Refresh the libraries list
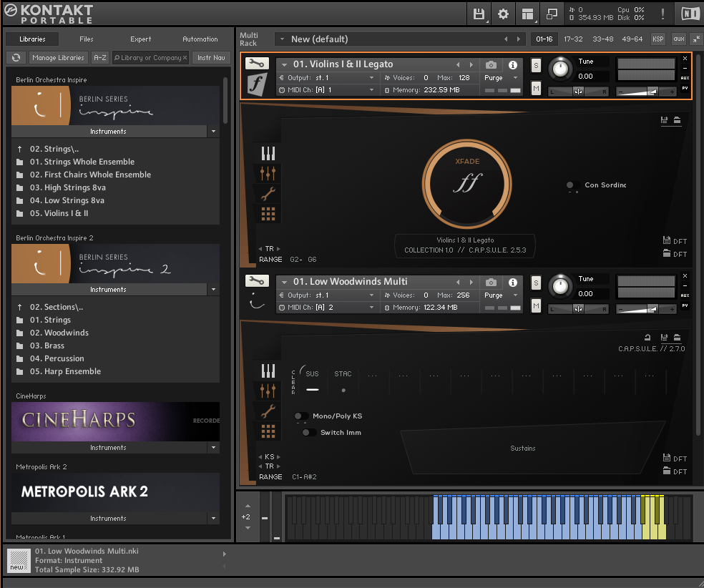 click(x=16, y=57)
